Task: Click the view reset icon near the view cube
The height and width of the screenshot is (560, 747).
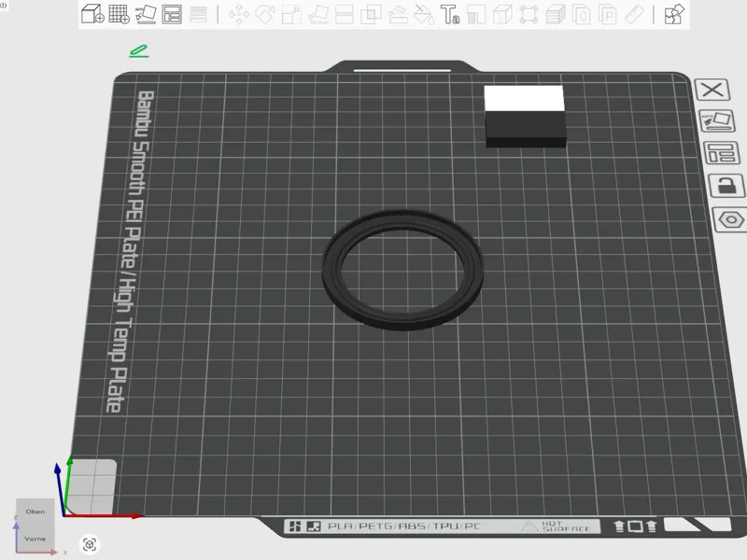Action: click(x=90, y=544)
